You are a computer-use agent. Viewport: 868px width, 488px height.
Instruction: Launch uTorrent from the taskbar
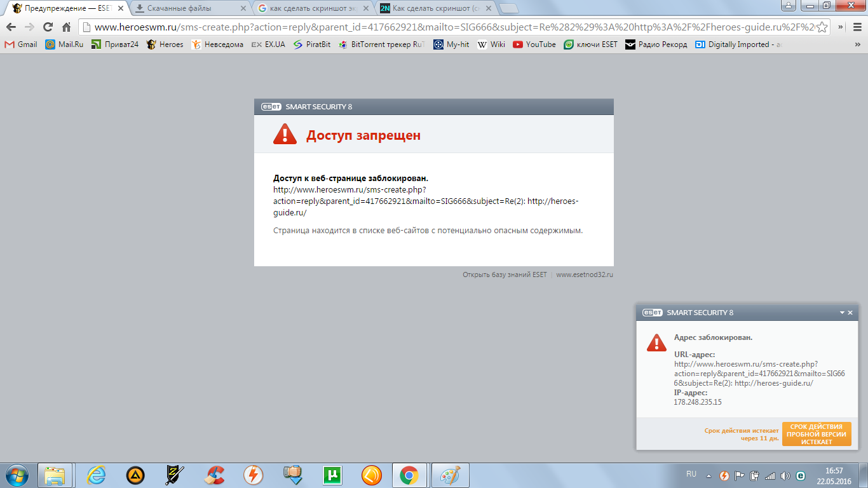332,475
